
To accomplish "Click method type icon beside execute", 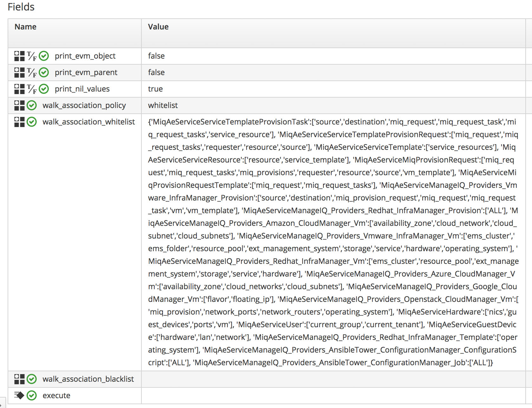I will point(19,395).
